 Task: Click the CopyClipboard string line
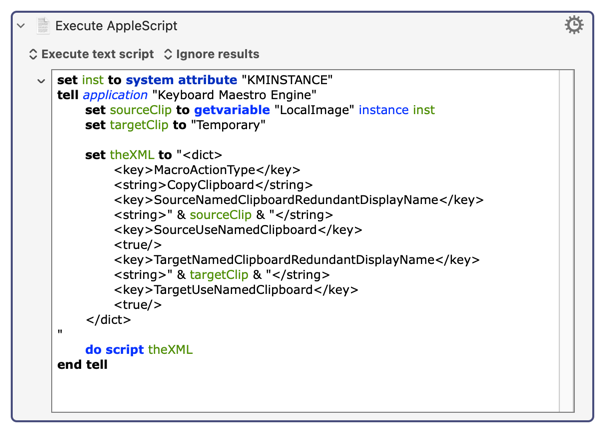(x=213, y=185)
